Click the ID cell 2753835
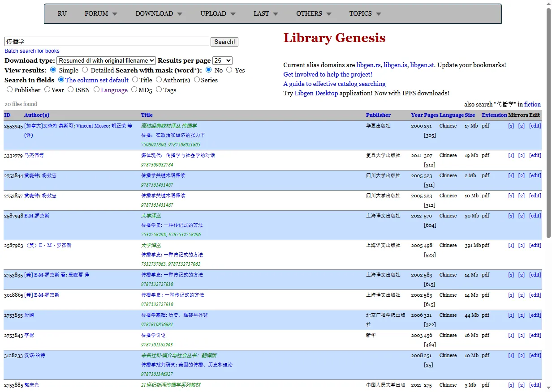This screenshot has width=552, height=392. point(13,275)
